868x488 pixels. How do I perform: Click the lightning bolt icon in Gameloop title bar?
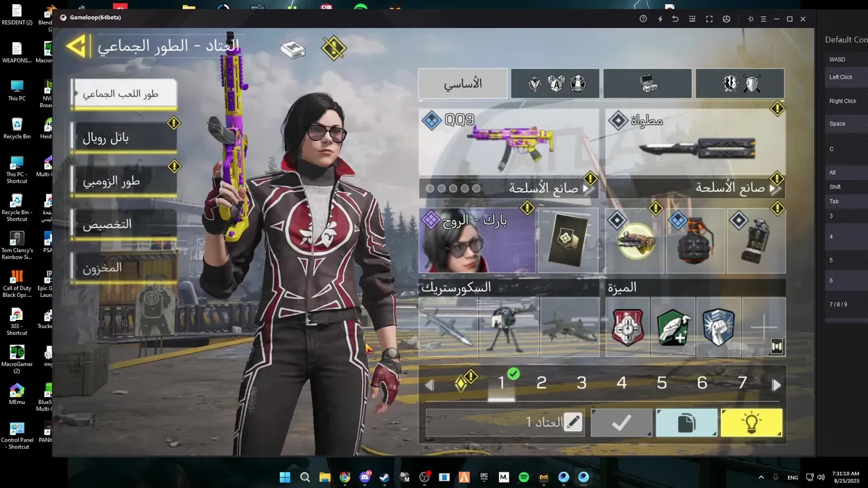(x=660, y=19)
